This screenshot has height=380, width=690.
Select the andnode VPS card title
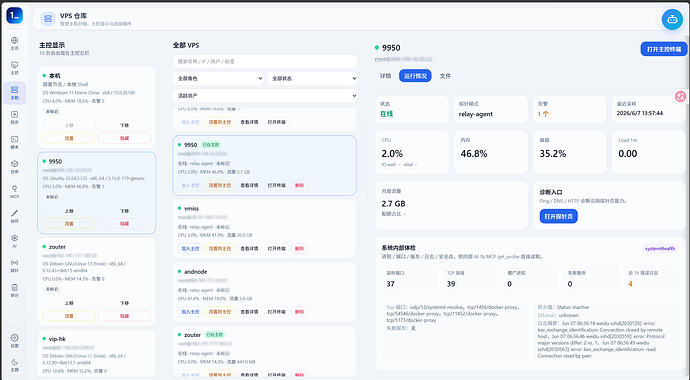click(195, 272)
